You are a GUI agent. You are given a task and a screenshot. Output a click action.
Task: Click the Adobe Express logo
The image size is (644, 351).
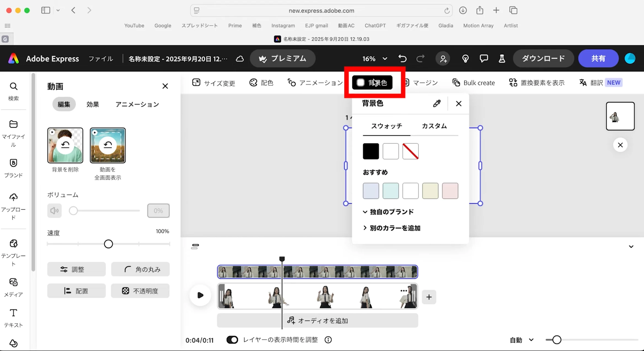pos(14,59)
